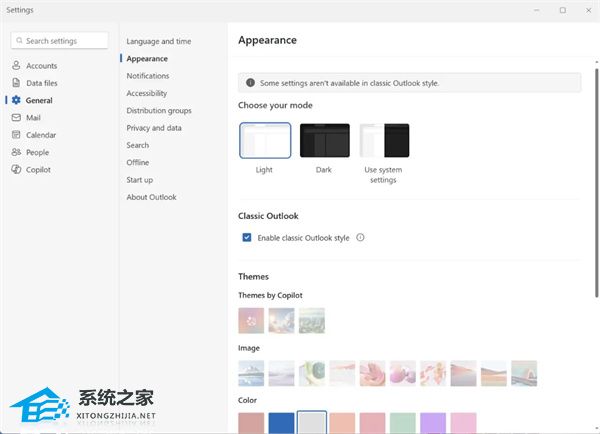Open Copilot settings icon

click(x=16, y=169)
